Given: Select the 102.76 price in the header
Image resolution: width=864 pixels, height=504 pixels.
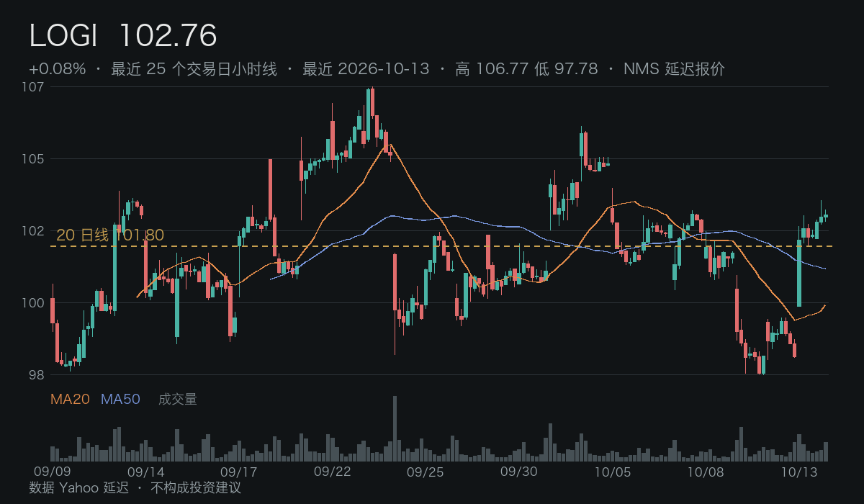Looking at the screenshot, I should pos(168,36).
